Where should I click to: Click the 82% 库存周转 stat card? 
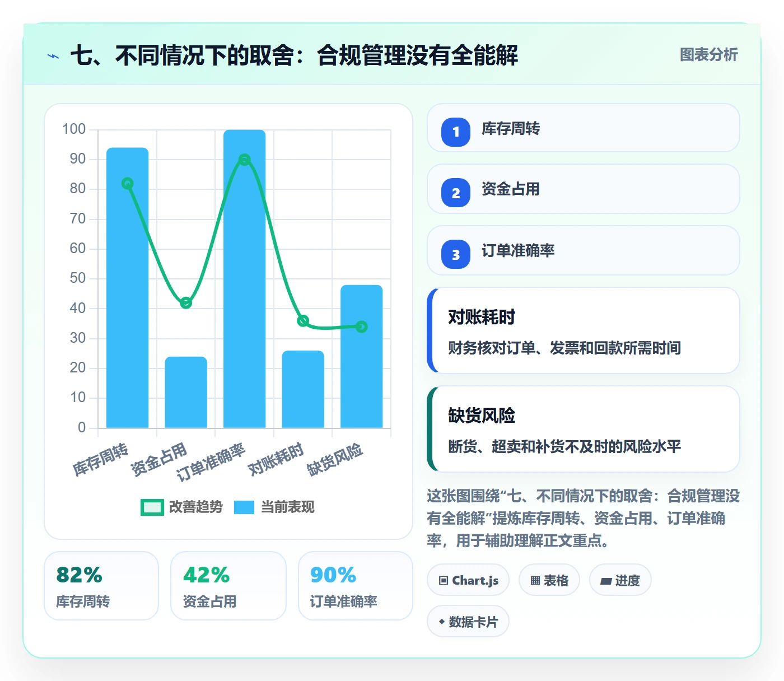(101, 586)
